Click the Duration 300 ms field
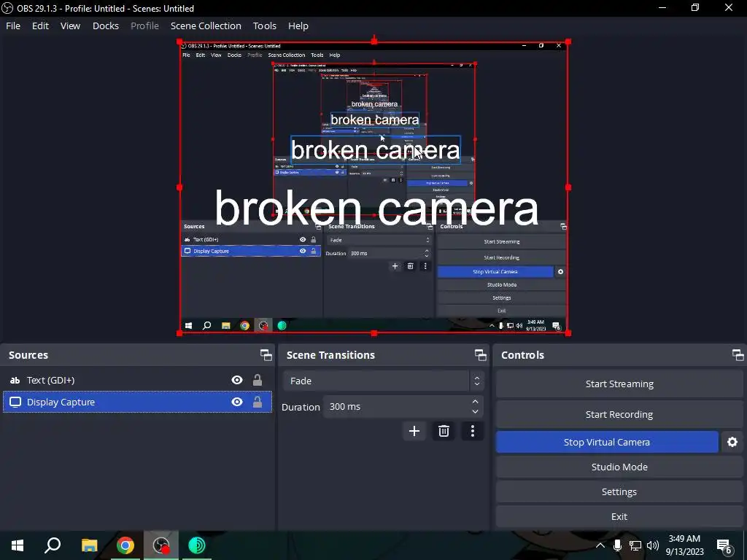This screenshot has width=747, height=560. pos(403,407)
